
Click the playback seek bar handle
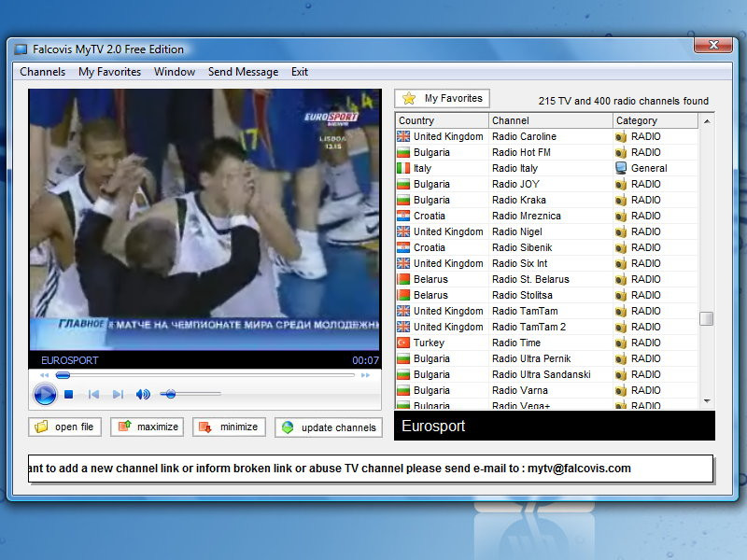pos(63,375)
